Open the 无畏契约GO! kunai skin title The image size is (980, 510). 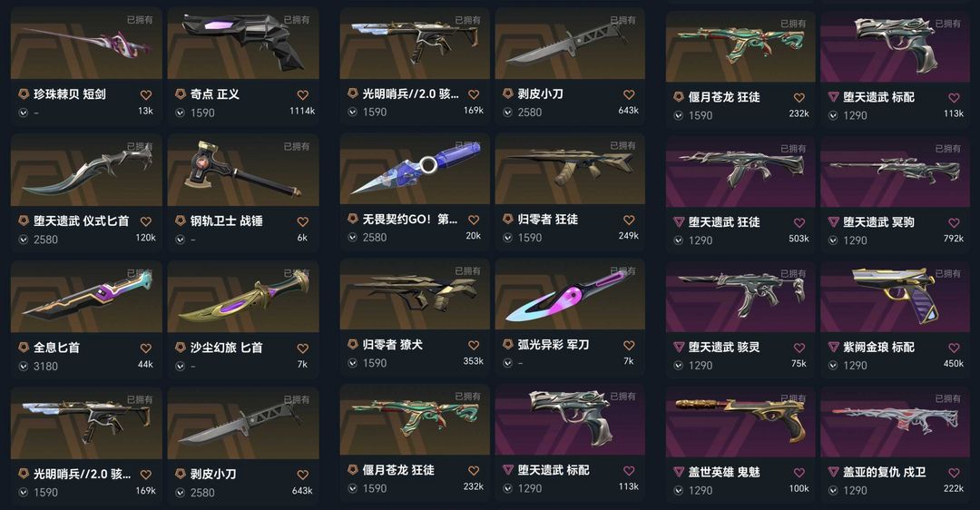point(410,220)
